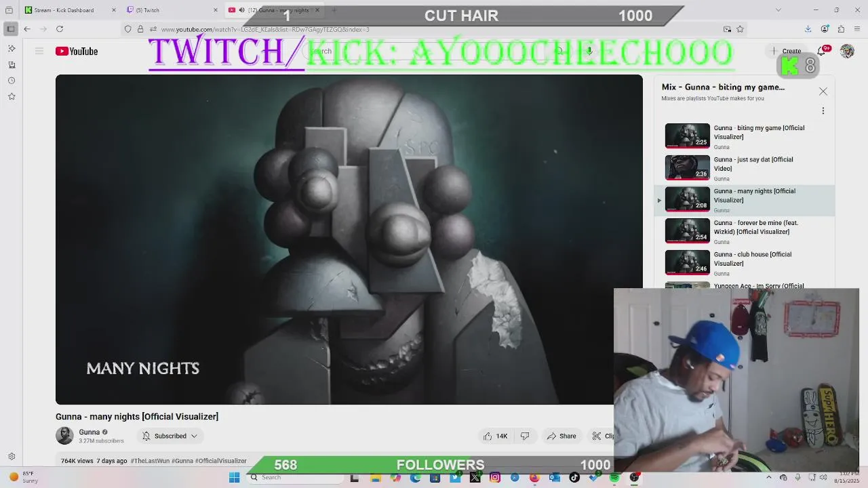Open the browser sidebar toggle icon
This screenshot has width=868, height=488.
(x=11, y=29)
